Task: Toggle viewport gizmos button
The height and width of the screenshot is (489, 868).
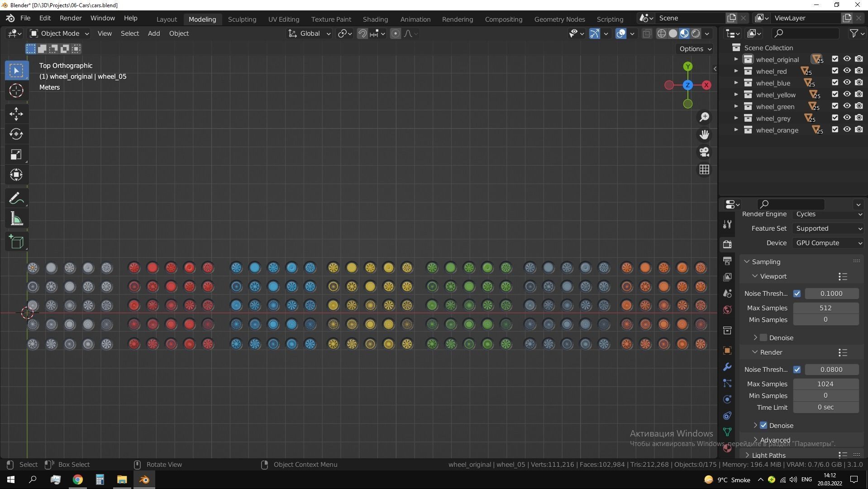Action: pos(595,33)
